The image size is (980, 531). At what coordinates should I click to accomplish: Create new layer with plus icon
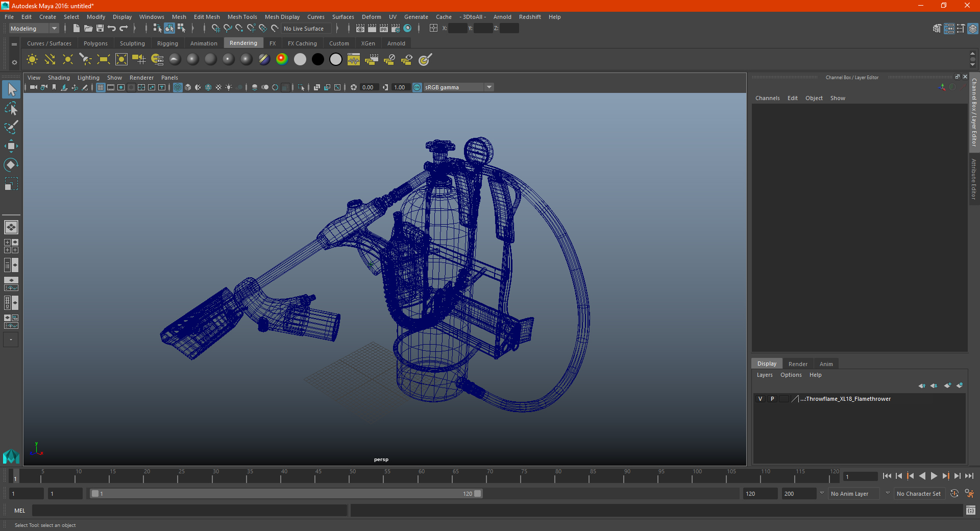[x=947, y=385]
